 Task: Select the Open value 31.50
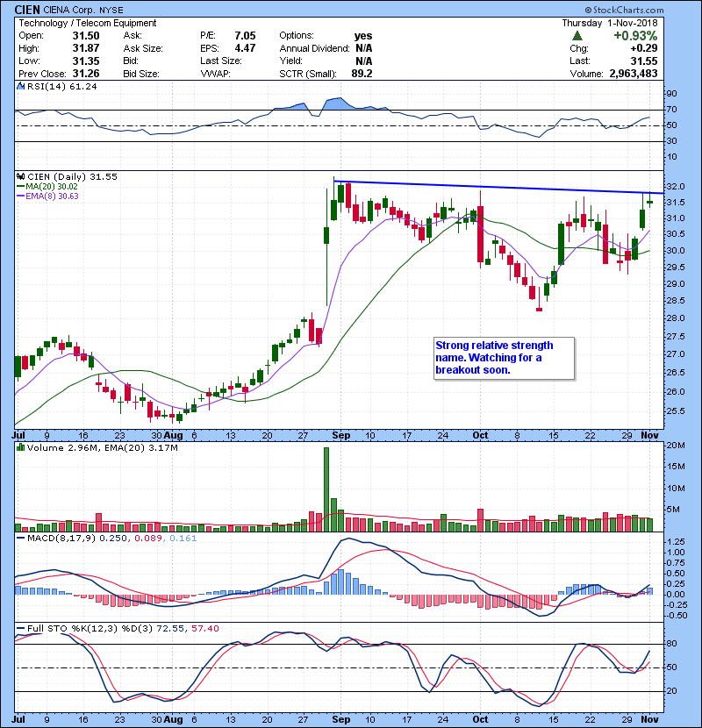[86, 36]
